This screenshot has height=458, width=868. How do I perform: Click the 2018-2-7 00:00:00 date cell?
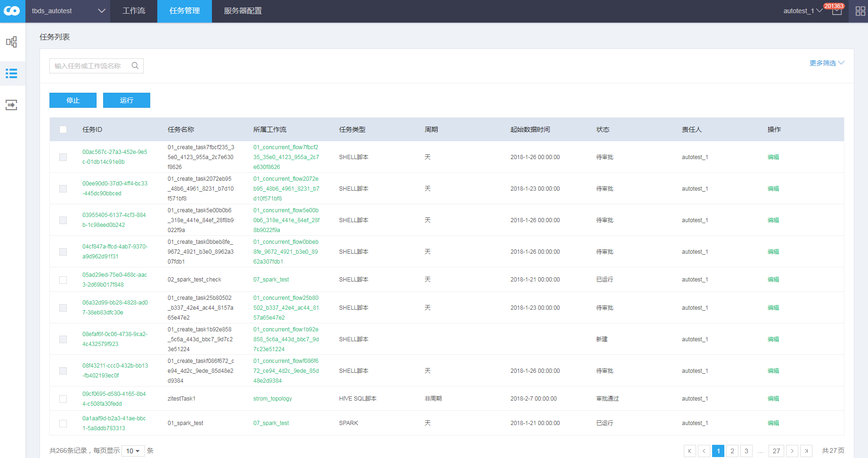[534, 399]
